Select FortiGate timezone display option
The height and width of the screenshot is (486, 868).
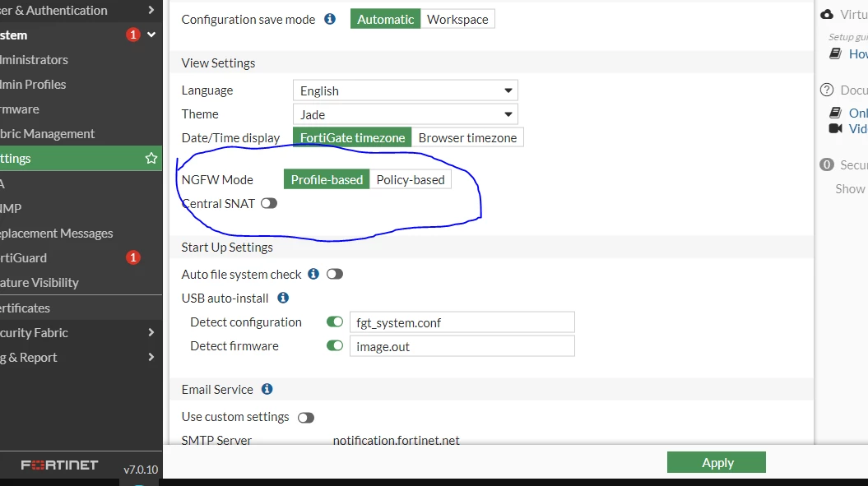tap(352, 138)
